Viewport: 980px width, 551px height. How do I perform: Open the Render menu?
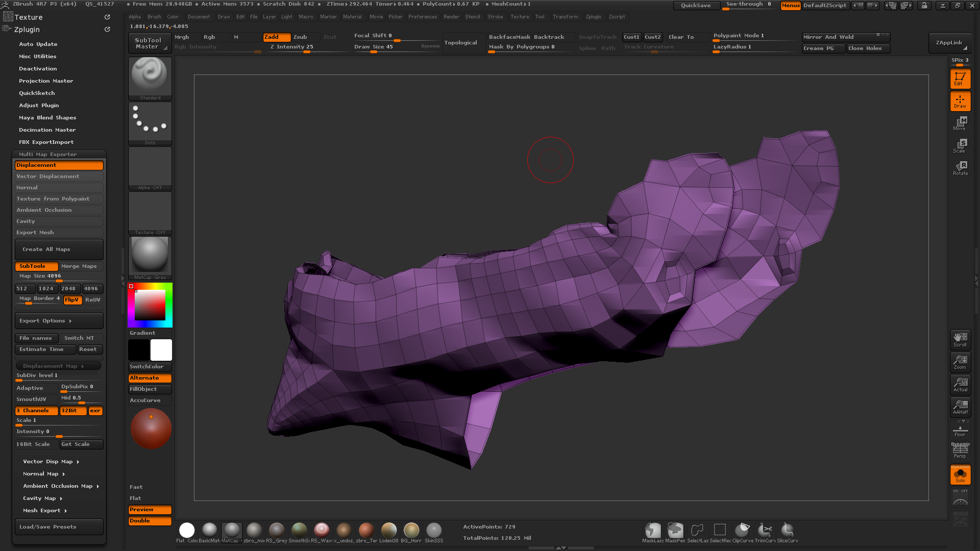[x=451, y=17]
